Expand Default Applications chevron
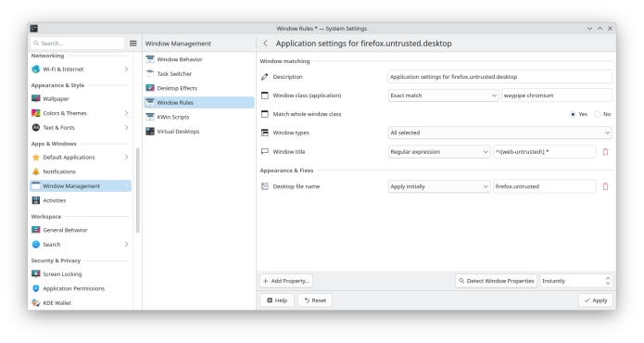The image size is (644, 343). pos(127,157)
